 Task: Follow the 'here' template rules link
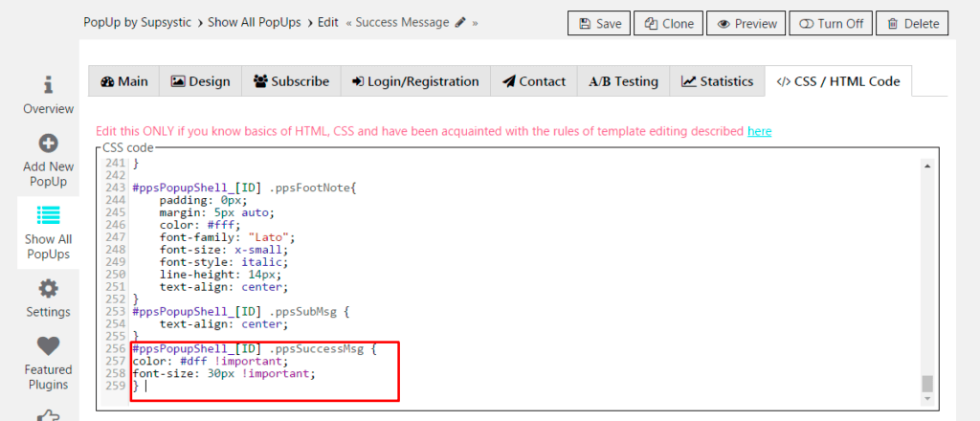pyautogui.click(x=759, y=131)
